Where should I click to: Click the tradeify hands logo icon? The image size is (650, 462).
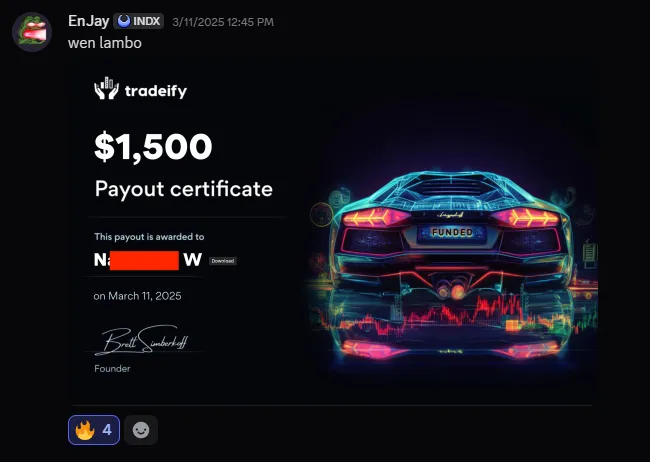(x=107, y=88)
